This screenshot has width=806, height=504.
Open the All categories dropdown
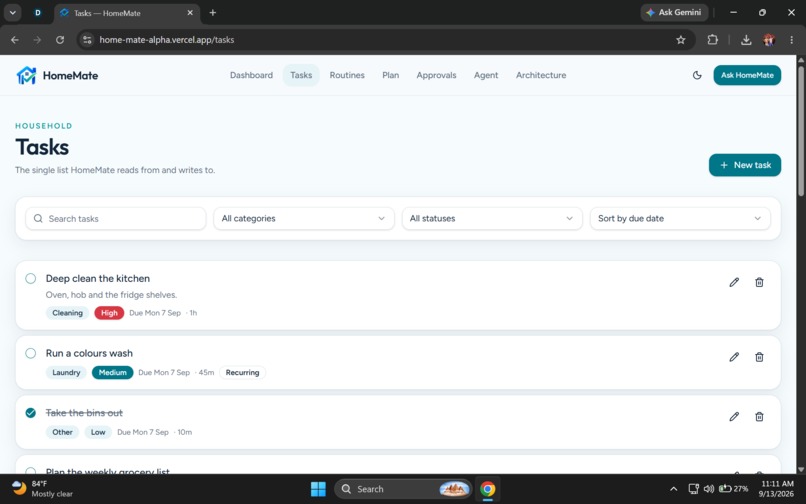(304, 219)
